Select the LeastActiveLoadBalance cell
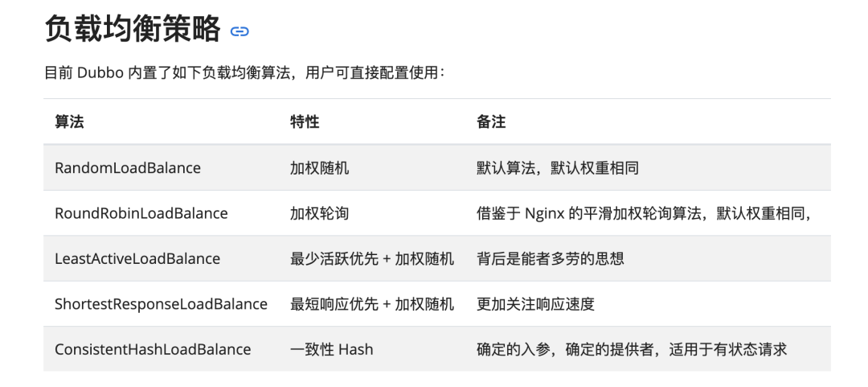Image resolution: width=868 pixels, height=387 pixels. point(137,259)
